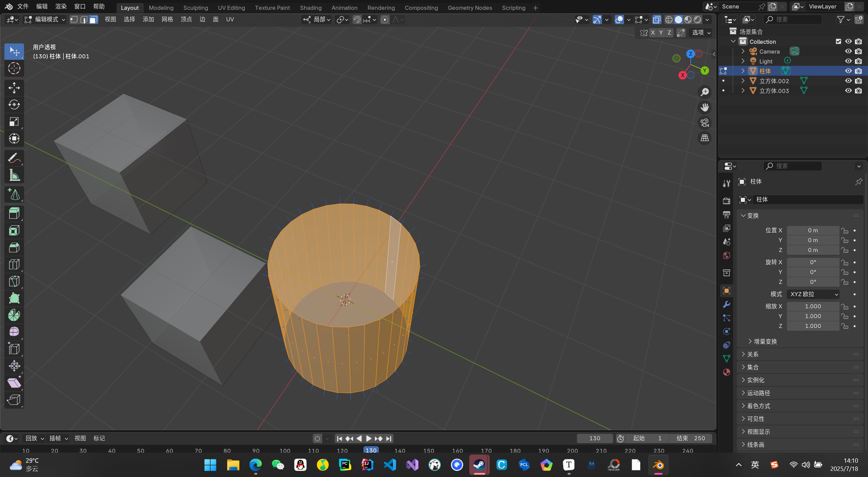Select the Rotate tool
868x477 pixels.
click(14, 104)
